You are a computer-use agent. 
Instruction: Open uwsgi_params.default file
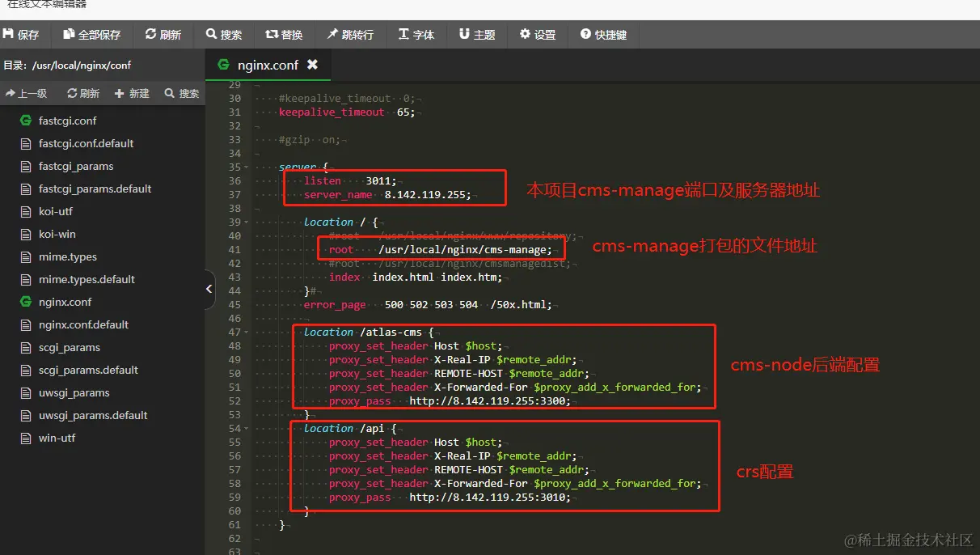click(x=93, y=415)
